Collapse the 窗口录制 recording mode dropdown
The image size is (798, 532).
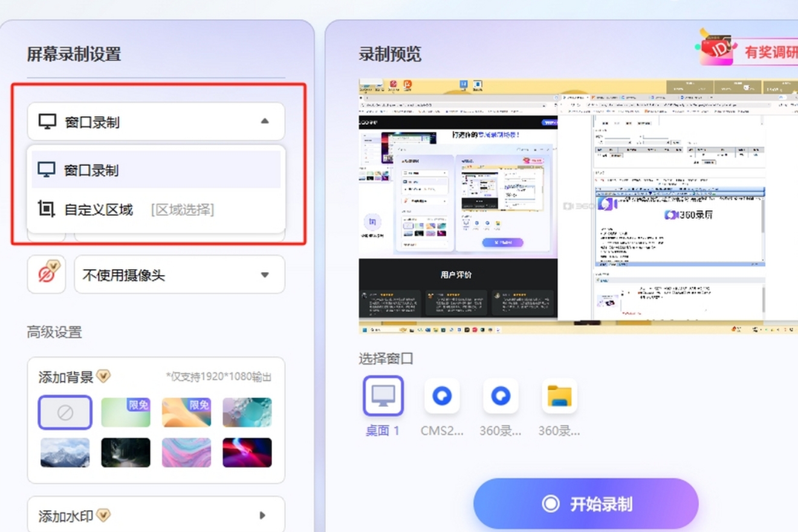pyautogui.click(x=156, y=122)
